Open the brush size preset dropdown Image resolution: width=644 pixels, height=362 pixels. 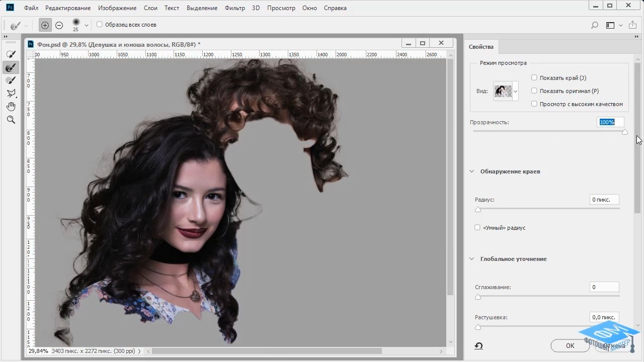[87, 25]
